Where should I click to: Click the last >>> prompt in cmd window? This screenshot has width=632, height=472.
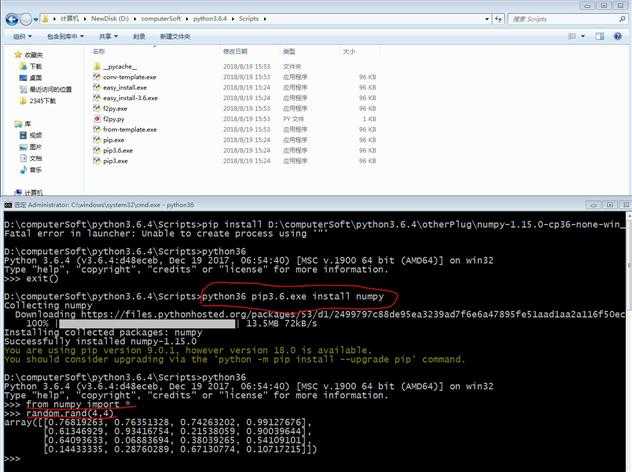click(12, 459)
